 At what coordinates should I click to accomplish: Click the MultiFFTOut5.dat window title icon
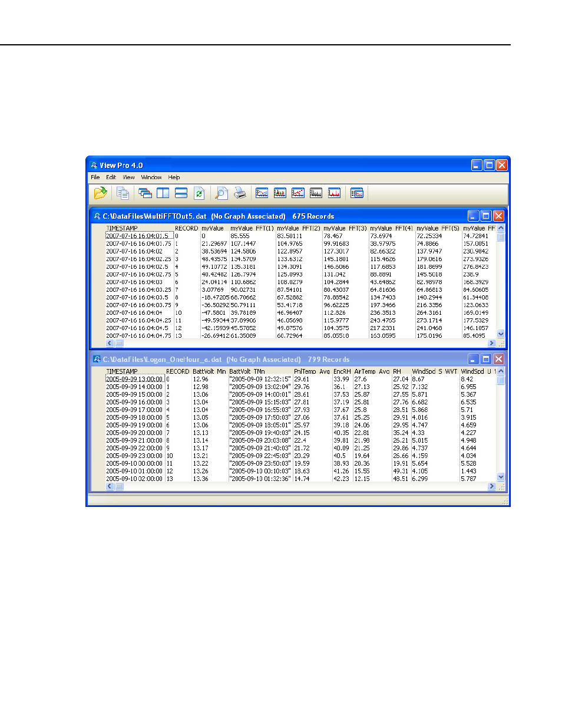(97, 216)
